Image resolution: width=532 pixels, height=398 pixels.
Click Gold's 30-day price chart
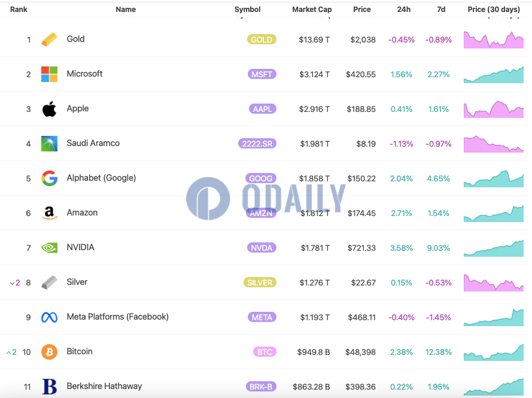coord(494,40)
